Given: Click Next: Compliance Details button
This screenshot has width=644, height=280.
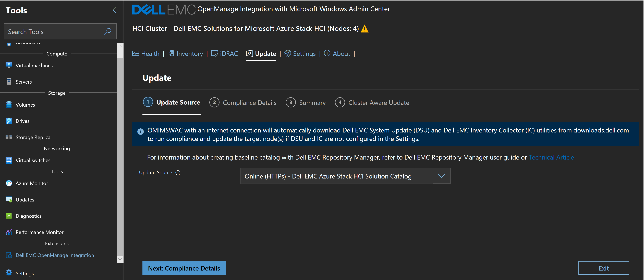Looking at the screenshot, I should (184, 268).
